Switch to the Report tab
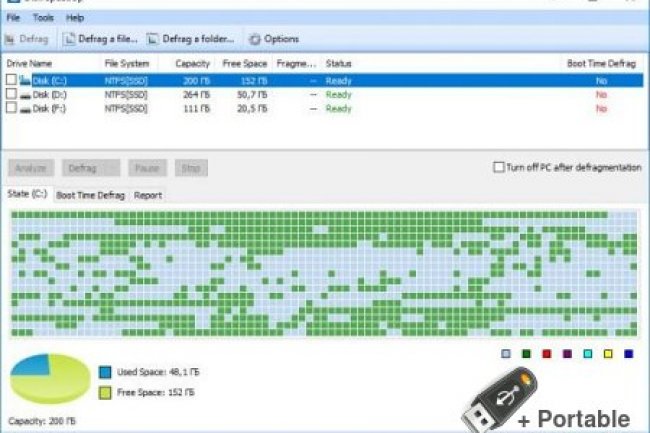 tap(148, 195)
